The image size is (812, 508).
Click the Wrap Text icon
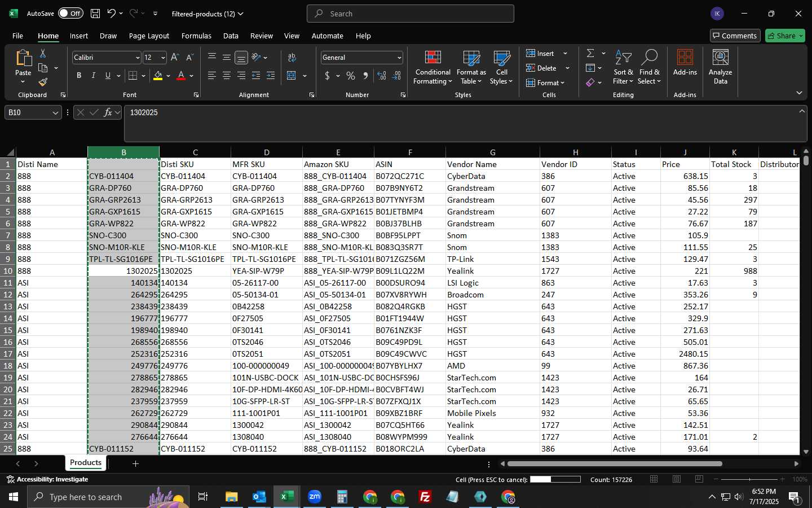click(x=292, y=58)
